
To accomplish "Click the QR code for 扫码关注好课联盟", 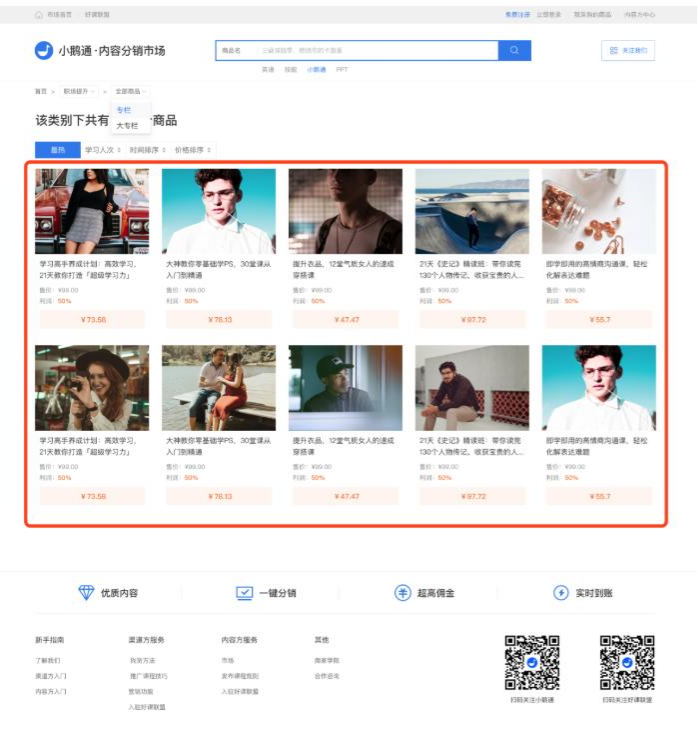I will pyautogui.click(x=627, y=663).
